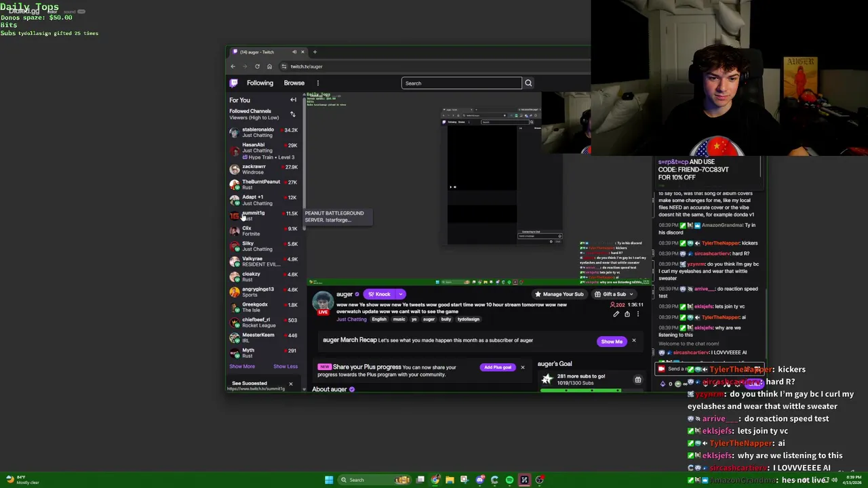Click Show More followed channels
The height and width of the screenshot is (488, 868).
242,367
